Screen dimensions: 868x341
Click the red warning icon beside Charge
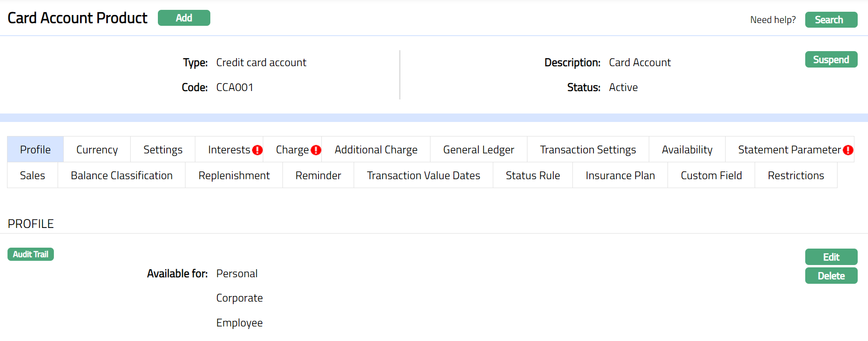(x=316, y=150)
